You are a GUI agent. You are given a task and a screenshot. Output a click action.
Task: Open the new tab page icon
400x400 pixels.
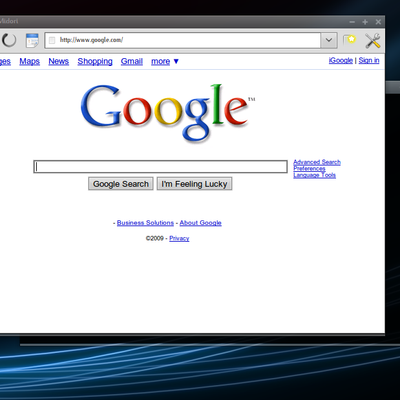[32, 40]
